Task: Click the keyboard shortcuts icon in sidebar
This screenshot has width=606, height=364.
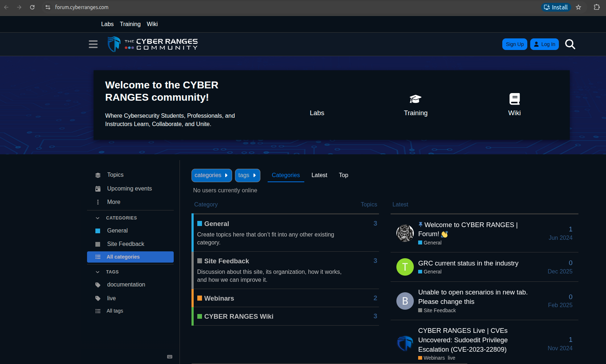Action: [x=170, y=357]
